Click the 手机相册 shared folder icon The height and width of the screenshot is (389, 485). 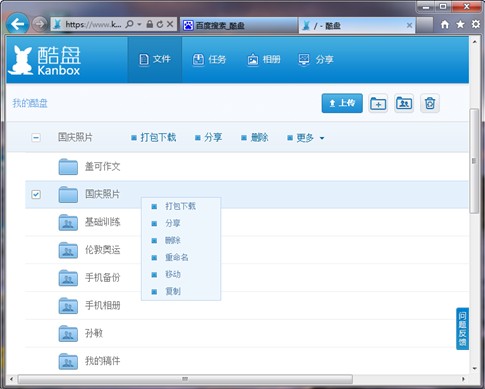pyautogui.click(x=68, y=306)
